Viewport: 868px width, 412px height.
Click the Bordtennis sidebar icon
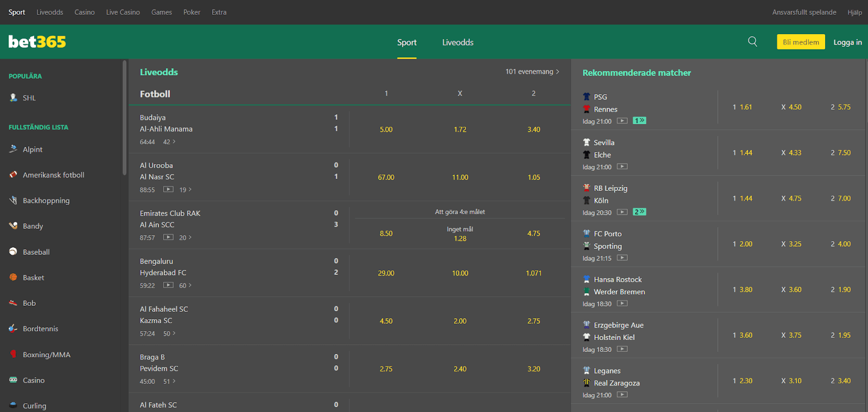click(14, 329)
